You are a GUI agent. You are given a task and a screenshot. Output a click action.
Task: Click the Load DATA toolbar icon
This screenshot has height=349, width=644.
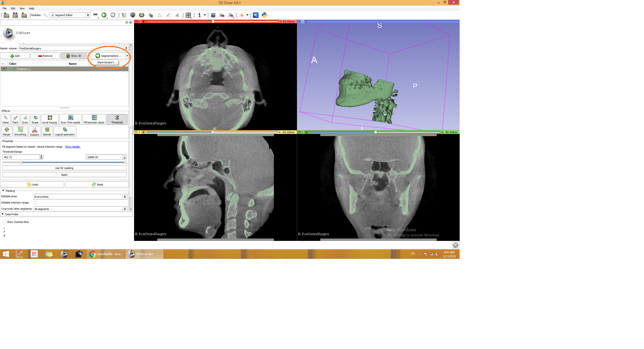[6, 15]
